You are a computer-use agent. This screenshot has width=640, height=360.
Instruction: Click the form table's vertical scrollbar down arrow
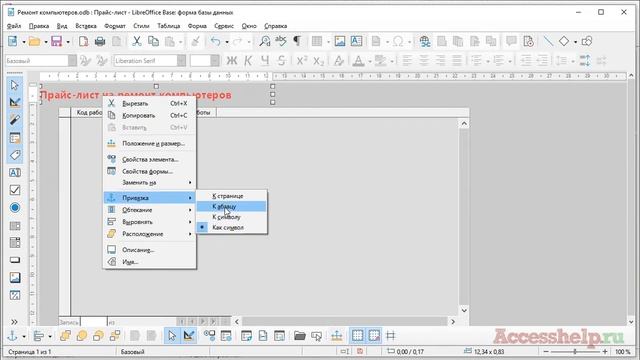click(464, 310)
